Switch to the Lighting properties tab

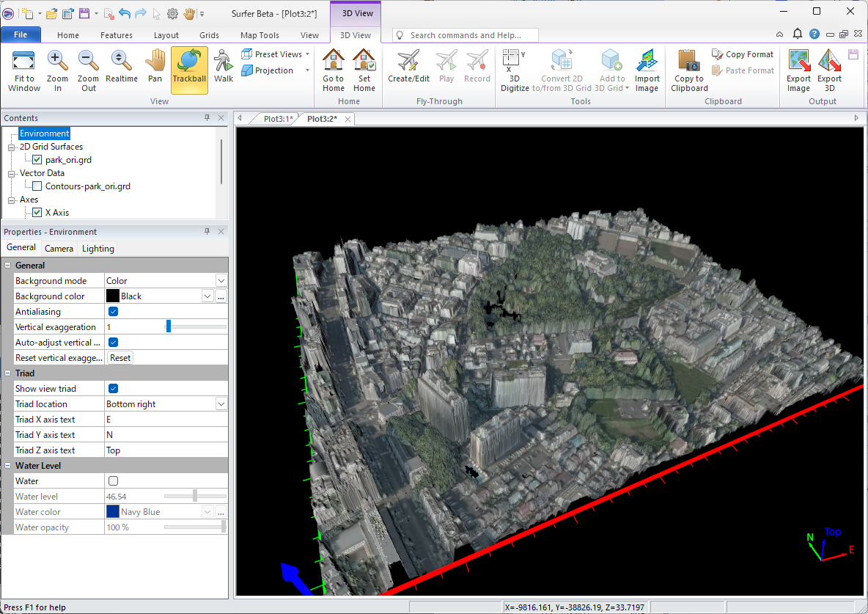click(x=98, y=249)
